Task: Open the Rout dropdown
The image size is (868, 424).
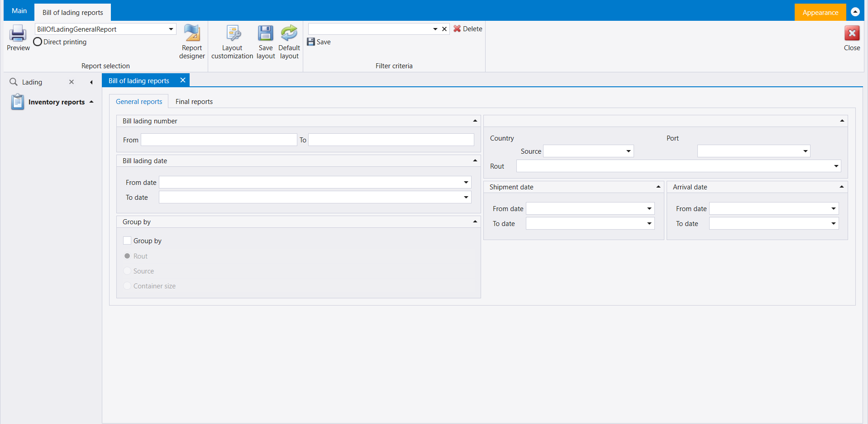Action: [836, 166]
